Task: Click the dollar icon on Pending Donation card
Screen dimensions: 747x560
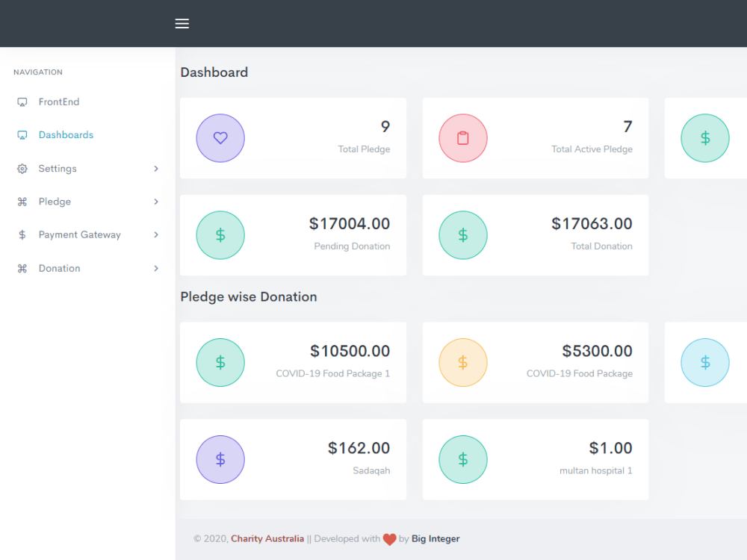Action: pos(220,234)
